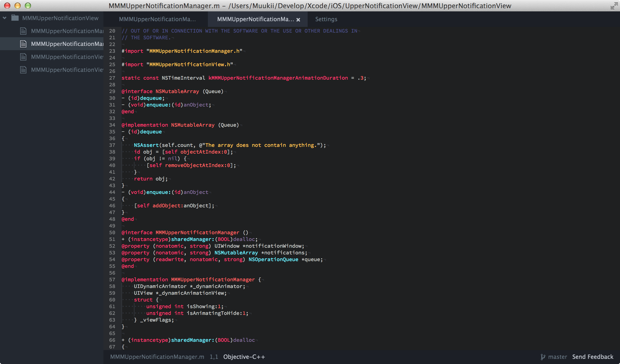
Task: Switch to the first MMMUpperNotificationMa tab
Action: tap(157, 19)
